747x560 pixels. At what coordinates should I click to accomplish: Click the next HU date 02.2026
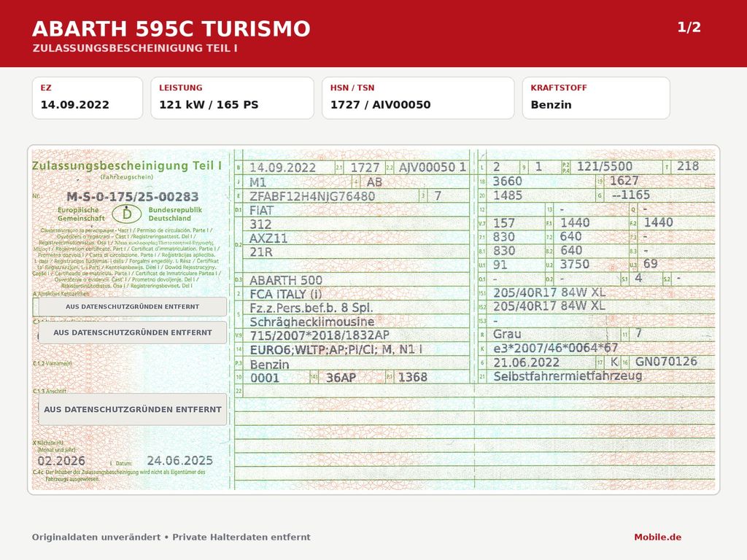click(x=61, y=461)
